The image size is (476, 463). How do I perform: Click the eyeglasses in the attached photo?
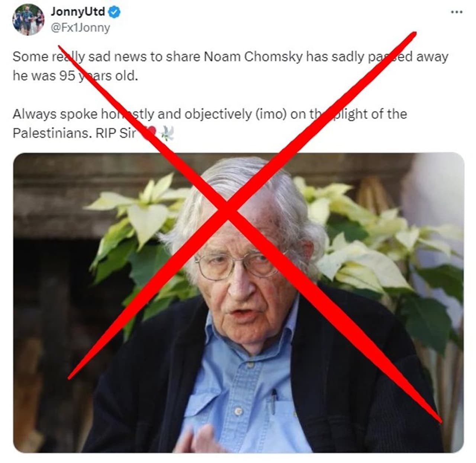238,265
